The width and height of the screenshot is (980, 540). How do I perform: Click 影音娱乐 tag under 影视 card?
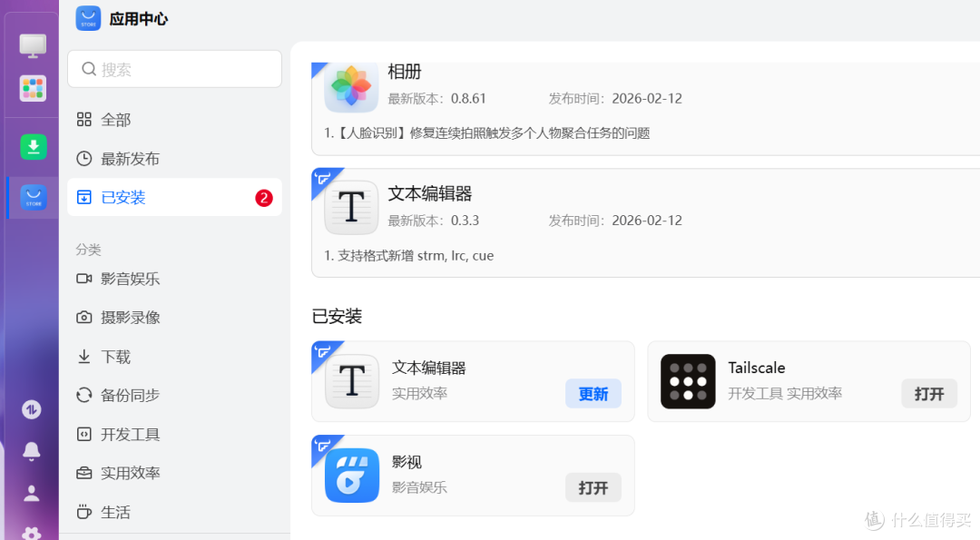[x=419, y=487]
